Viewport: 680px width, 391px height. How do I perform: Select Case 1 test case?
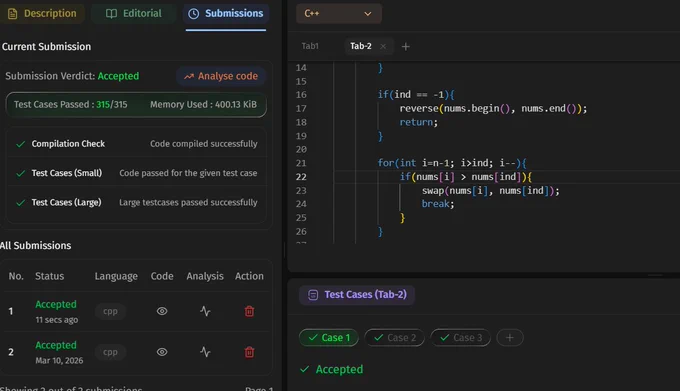(329, 338)
